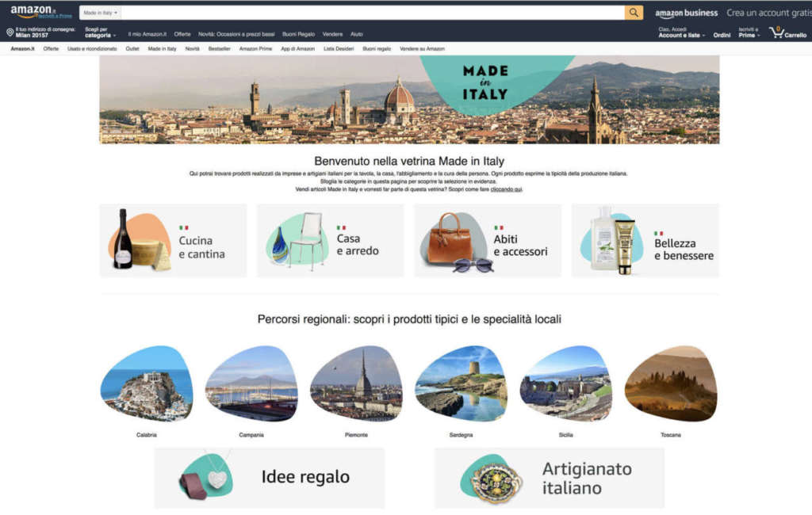The image size is (812, 515).
Task: Open the Outlet tab
Action: click(132, 48)
